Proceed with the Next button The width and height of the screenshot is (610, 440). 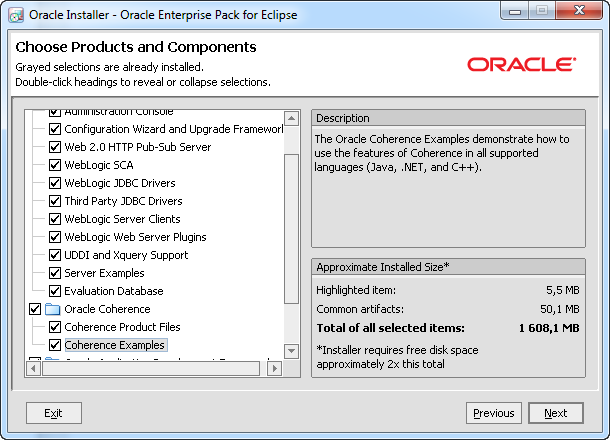[x=556, y=413]
